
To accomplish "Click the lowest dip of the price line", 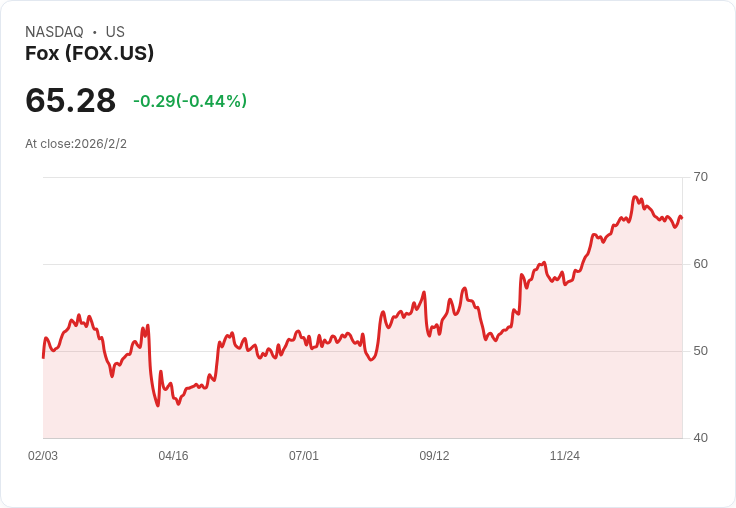I will click(x=158, y=405).
